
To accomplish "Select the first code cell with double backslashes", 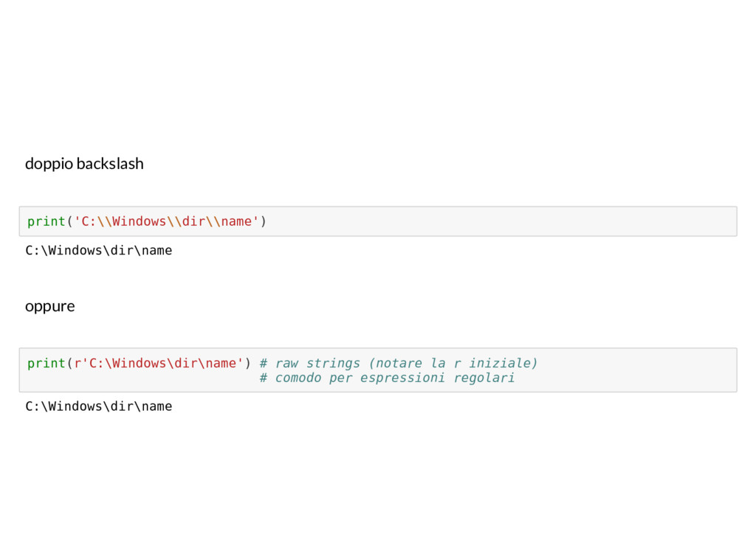I will (x=378, y=221).
